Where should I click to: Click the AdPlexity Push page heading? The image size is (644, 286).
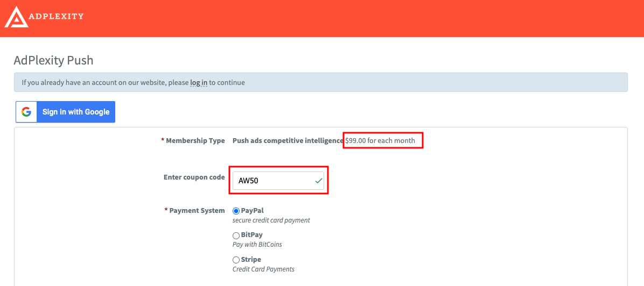pyautogui.click(x=53, y=60)
